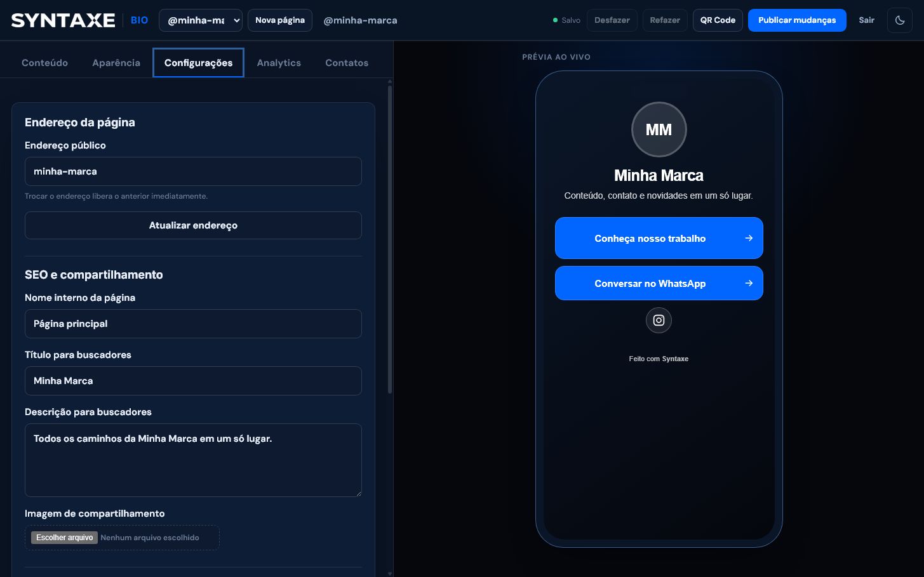This screenshot has width=924, height=577.
Task: Click the MM avatar in the live preview
Action: click(659, 129)
